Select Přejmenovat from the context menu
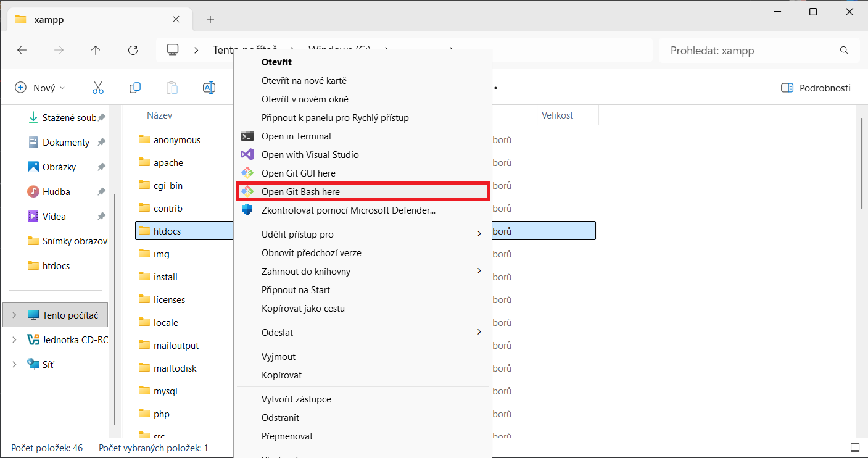The height and width of the screenshot is (458, 868). coord(363,436)
